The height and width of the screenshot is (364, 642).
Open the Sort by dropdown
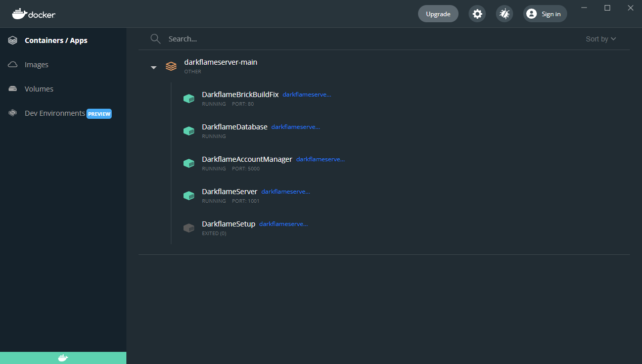(x=601, y=38)
